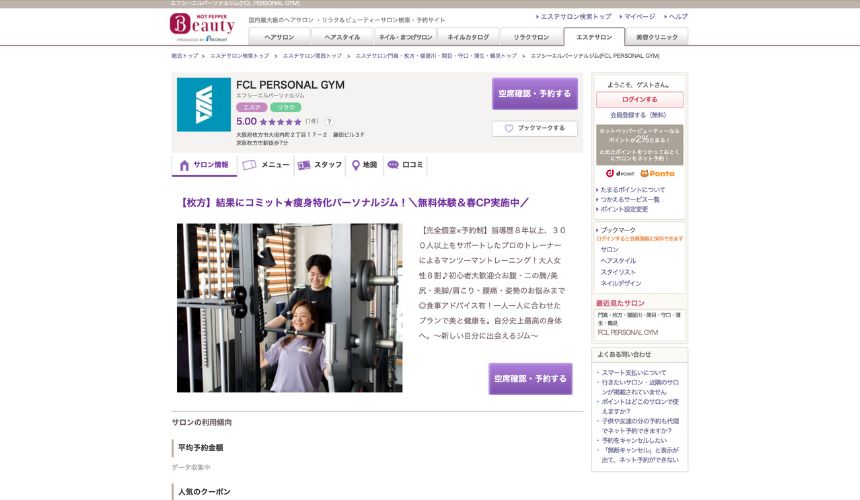
Task: Click the menu book icon beside メニュー
Action: point(249,165)
